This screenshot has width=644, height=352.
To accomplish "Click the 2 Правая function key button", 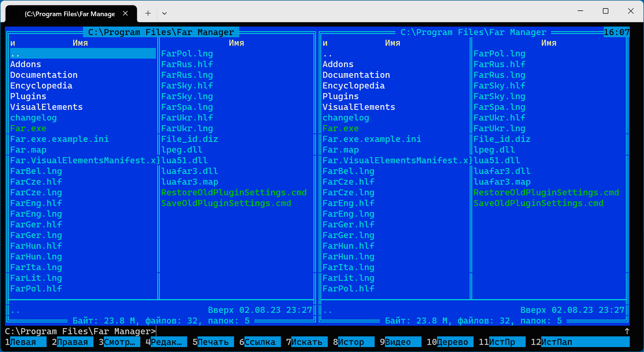I will click(x=73, y=342).
